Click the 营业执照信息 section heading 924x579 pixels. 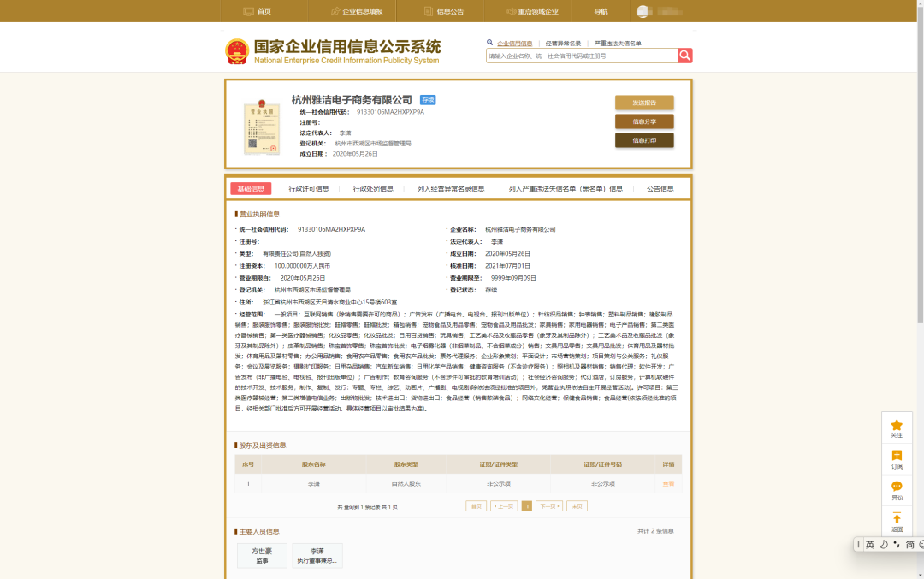point(259,214)
